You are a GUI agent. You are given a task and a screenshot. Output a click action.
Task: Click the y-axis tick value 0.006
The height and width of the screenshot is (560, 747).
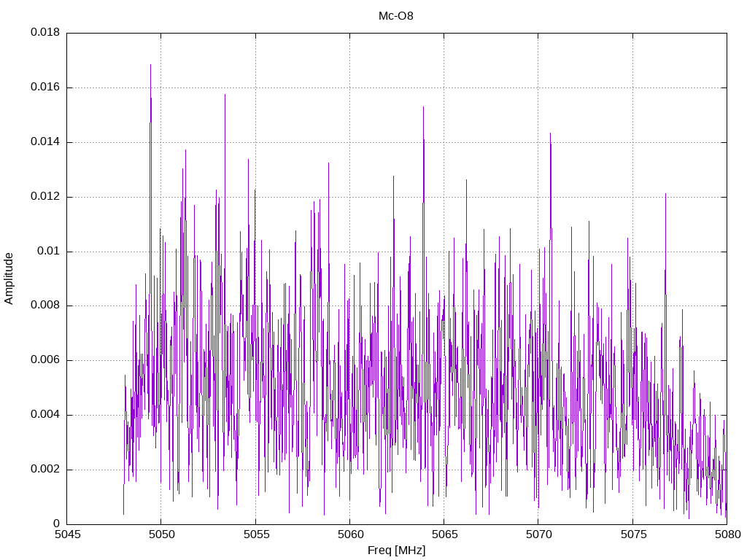(x=45, y=360)
